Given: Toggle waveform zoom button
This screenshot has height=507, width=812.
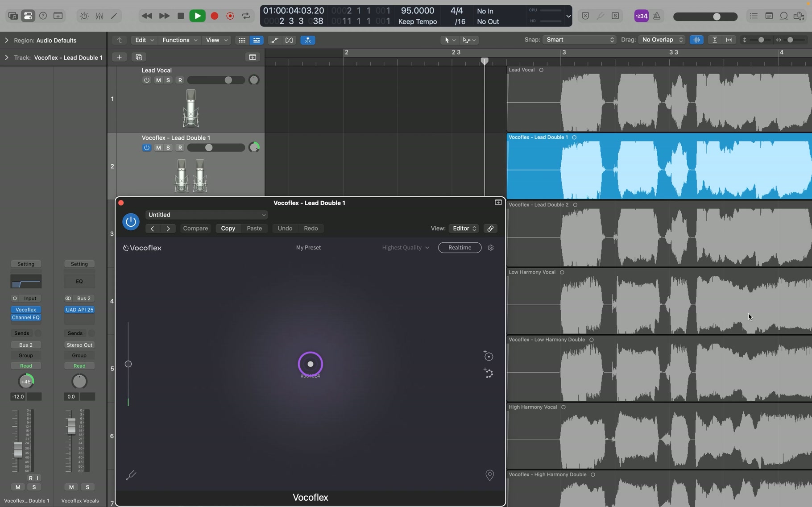Looking at the screenshot, I should point(696,40).
